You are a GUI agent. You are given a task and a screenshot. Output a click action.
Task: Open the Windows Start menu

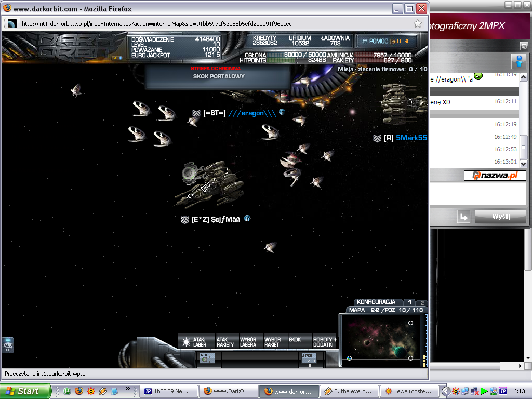(x=25, y=391)
